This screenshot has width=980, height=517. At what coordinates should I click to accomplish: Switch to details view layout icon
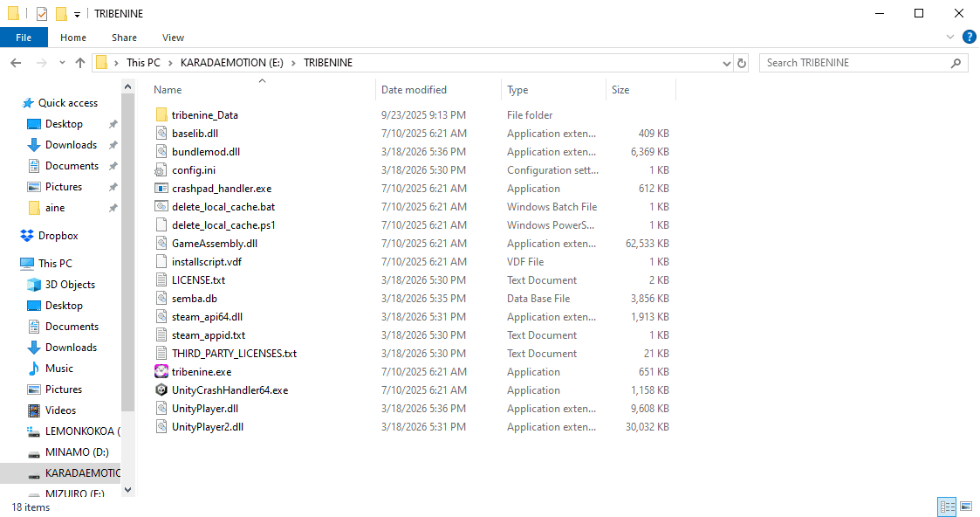[948, 507]
